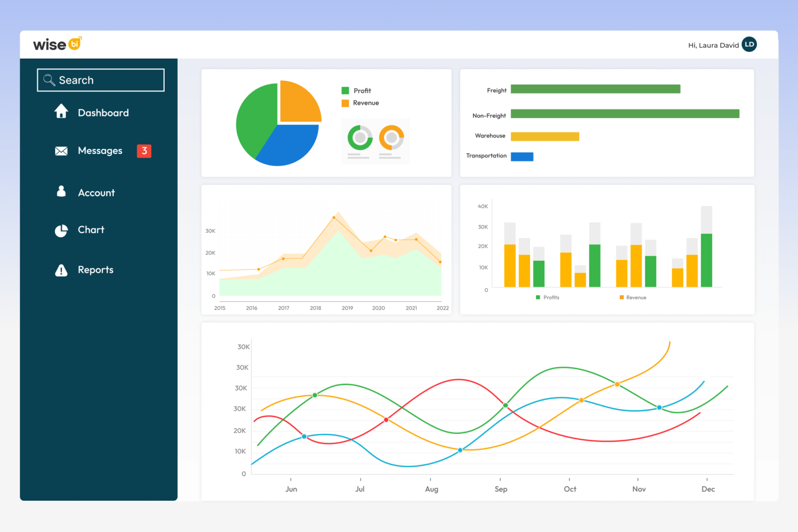Click the warning icon next to Reports
This screenshot has width=798, height=532.
pos(61,270)
